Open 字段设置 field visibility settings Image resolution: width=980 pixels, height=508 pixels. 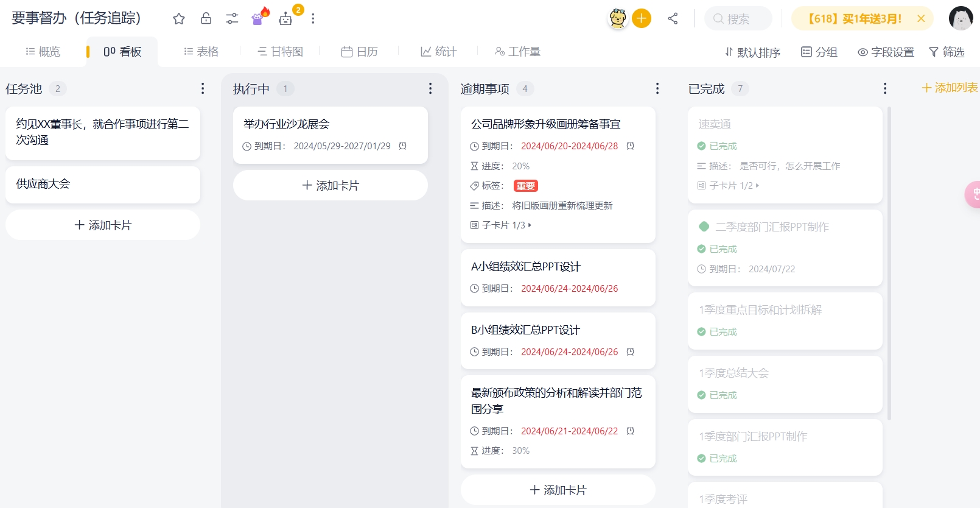(886, 52)
